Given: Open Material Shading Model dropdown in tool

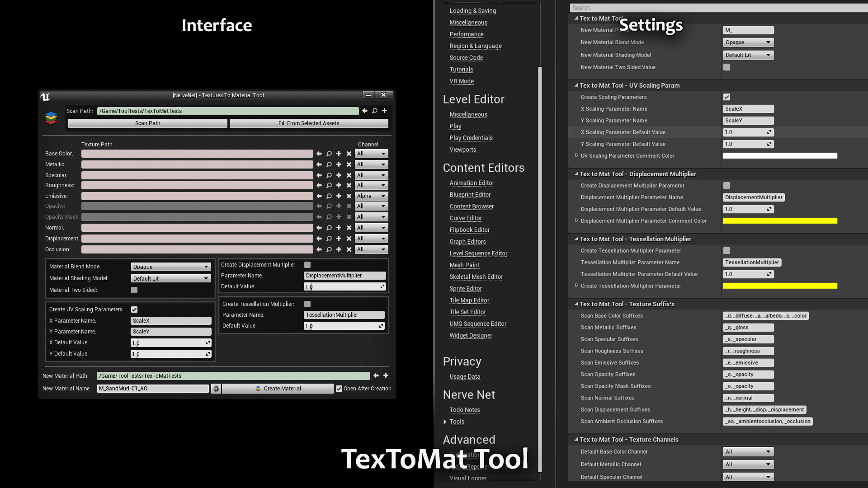Looking at the screenshot, I should tap(171, 278).
